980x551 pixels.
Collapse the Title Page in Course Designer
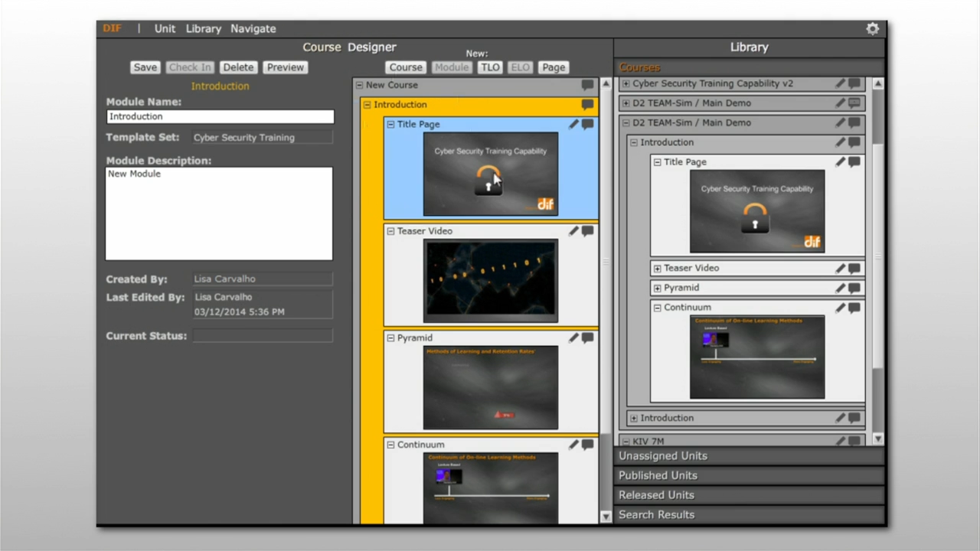tap(390, 124)
